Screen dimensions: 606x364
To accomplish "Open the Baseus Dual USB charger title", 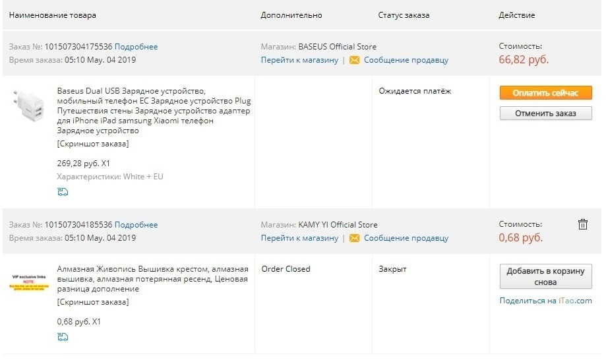I will click(x=154, y=111).
